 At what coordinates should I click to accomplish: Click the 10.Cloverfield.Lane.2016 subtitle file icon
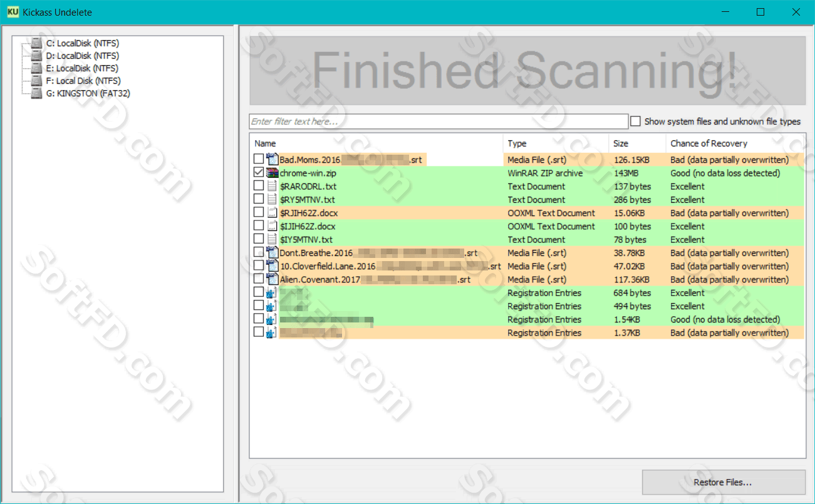272,266
